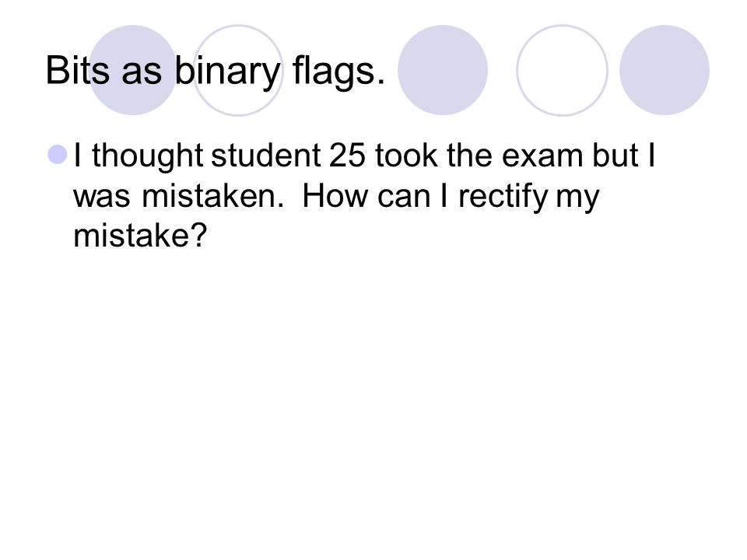Click the word 'mistaken.' in the second line

click(x=212, y=196)
